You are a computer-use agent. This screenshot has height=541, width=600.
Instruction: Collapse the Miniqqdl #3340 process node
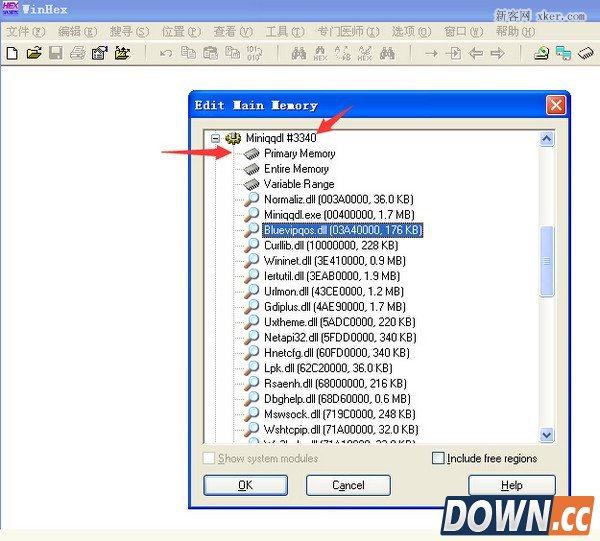tap(215, 138)
